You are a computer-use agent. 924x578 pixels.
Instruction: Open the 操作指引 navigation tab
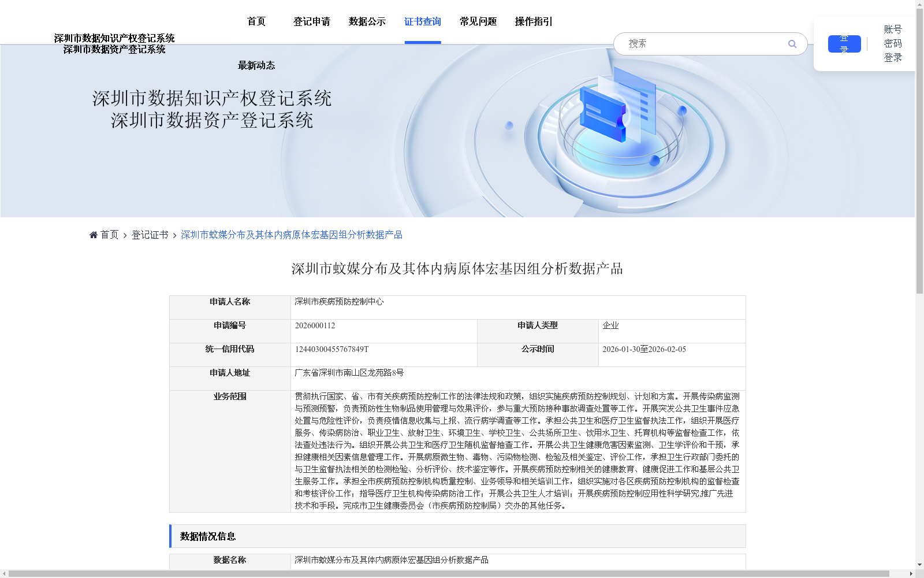click(x=534, y=21)
